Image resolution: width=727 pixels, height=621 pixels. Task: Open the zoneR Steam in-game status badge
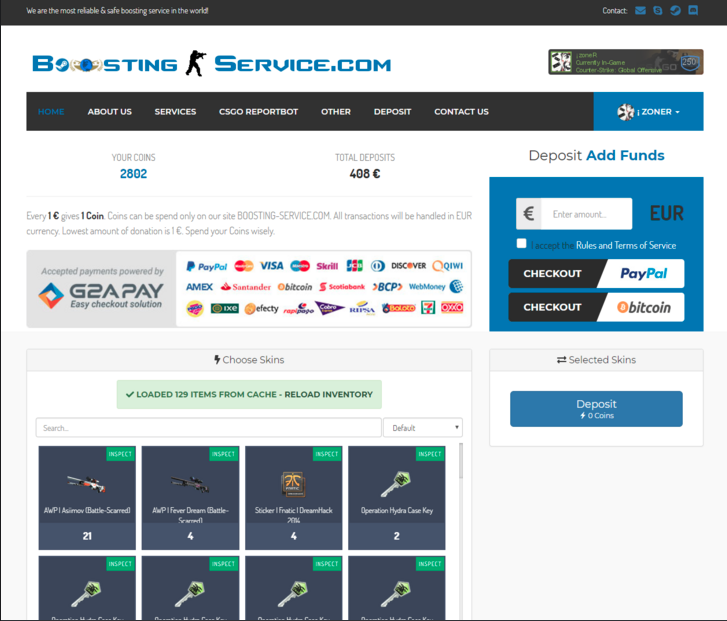625,62
